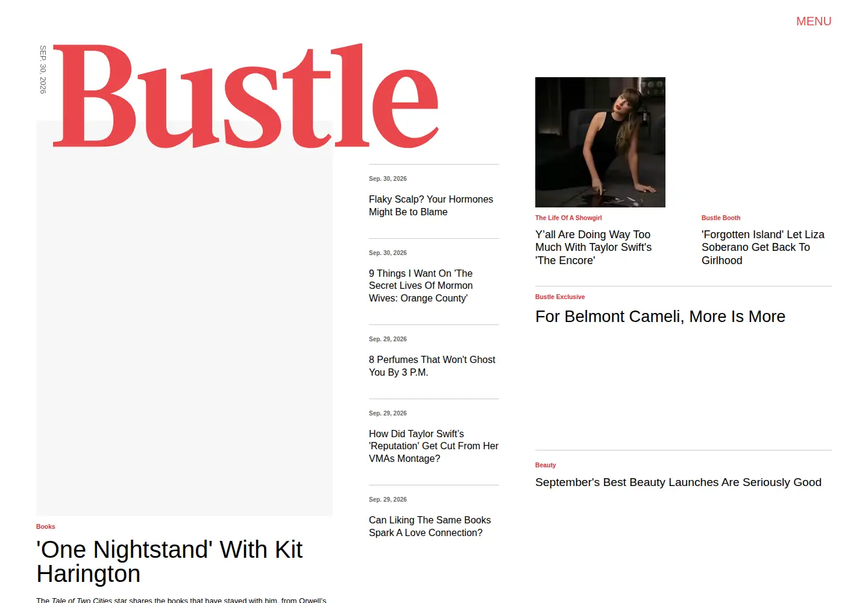Click the Bustle logo
868x603 pixels.
[x=246, y=96]
